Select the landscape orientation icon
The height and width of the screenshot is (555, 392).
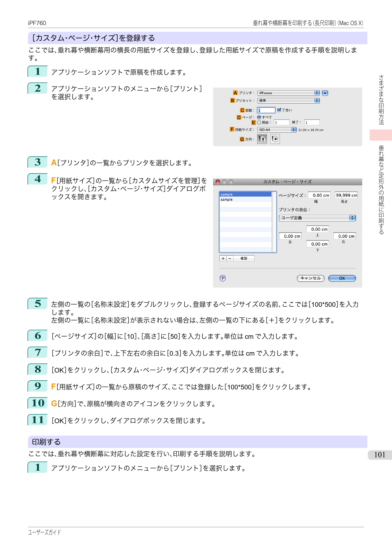click(x=275, y=139)
